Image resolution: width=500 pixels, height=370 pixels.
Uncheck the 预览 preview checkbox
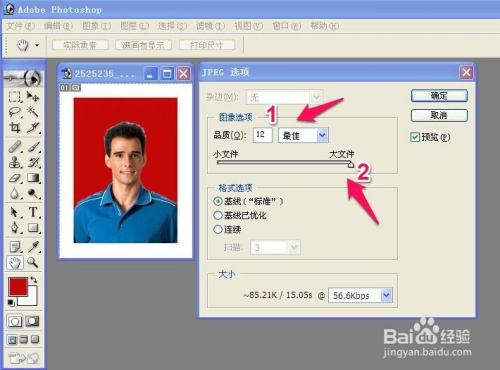click(415, 137)
